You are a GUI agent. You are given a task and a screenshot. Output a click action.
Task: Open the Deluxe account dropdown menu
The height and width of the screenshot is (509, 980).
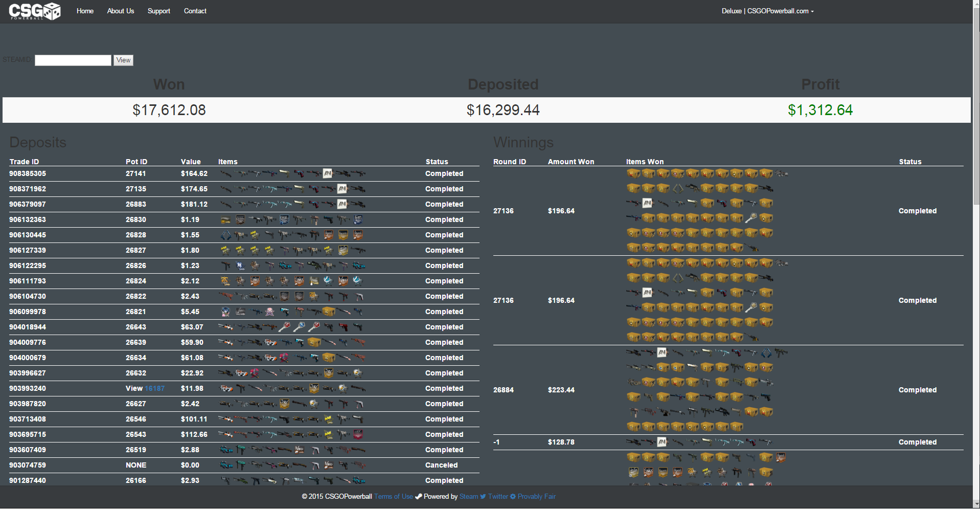pos(767,11)
